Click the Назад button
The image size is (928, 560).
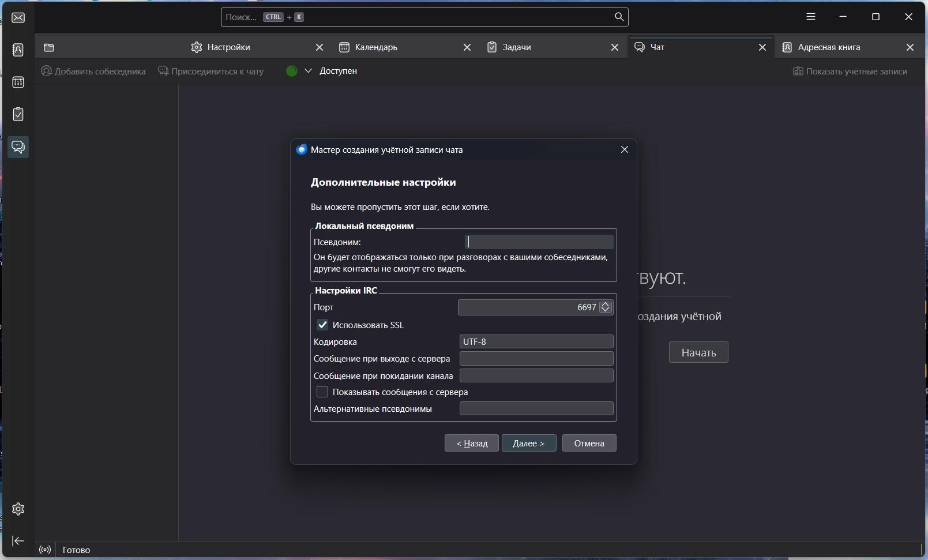472,443
